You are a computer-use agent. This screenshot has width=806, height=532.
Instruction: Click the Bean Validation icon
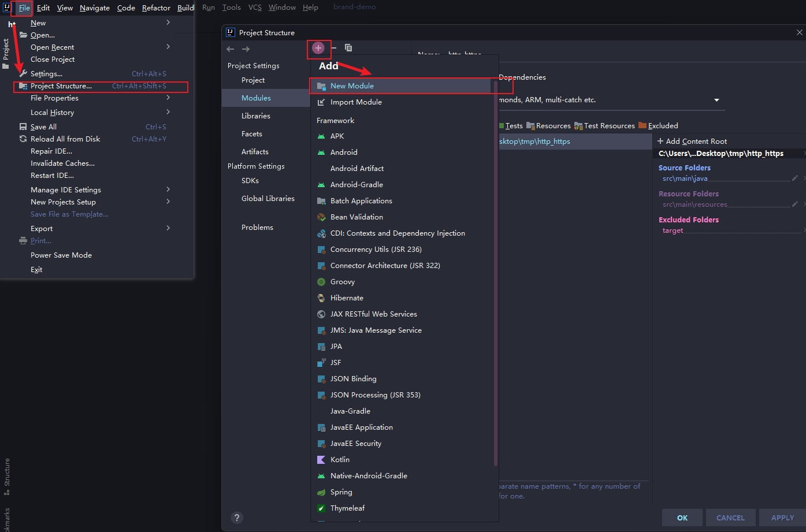321,217
